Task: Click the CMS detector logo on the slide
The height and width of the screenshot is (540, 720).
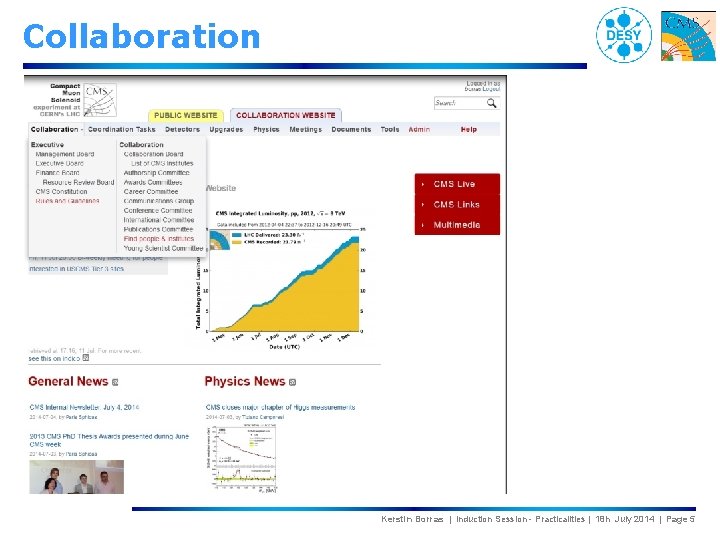Action: point(688,36)
